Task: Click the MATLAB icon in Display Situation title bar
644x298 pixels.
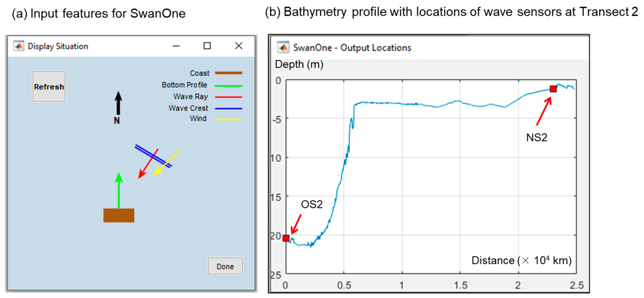Action: pos(19,46)
